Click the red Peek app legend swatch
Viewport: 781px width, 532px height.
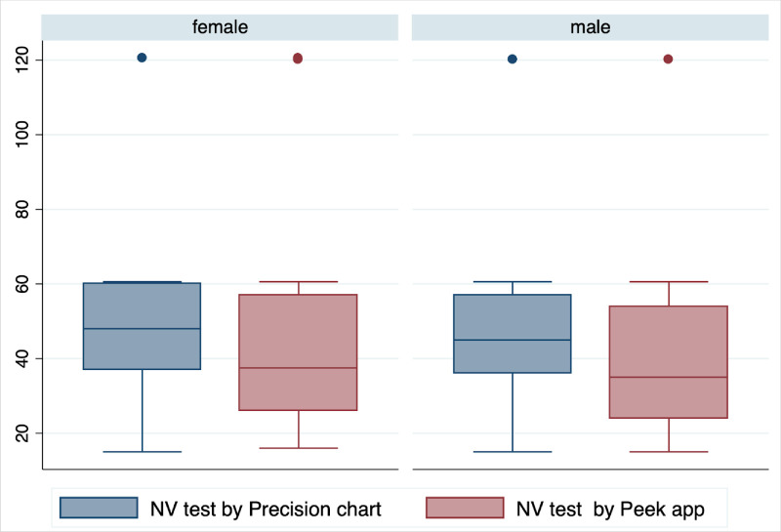[465, 508]
